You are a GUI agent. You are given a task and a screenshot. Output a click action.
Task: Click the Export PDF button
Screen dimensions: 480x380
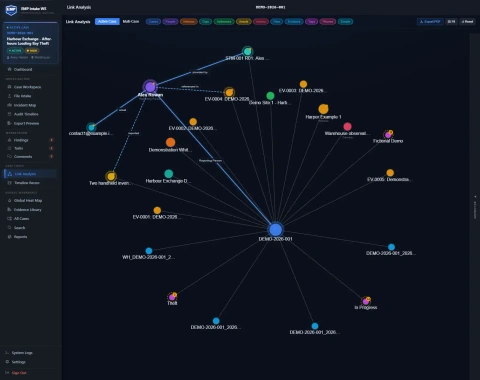(x=430, y=22)
